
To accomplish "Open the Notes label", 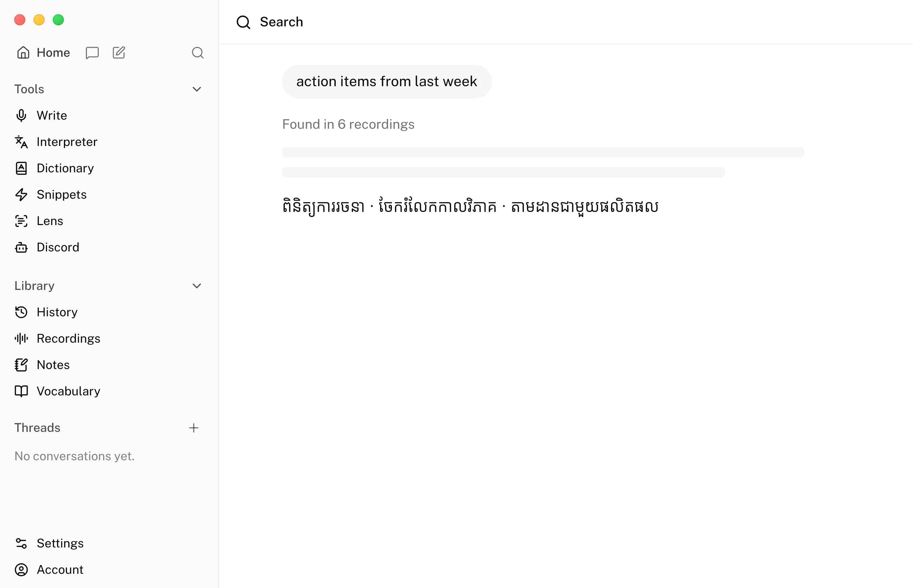I will point(53,365).
